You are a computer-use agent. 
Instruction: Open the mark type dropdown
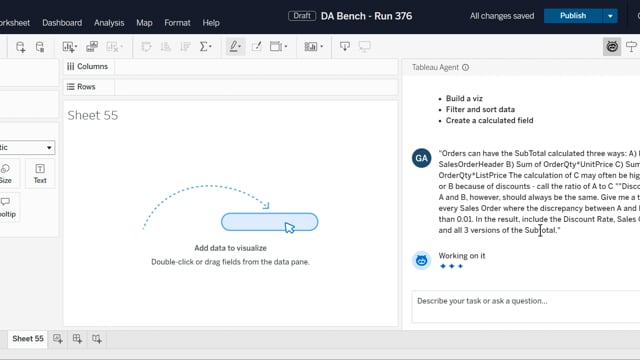(27, 147)
